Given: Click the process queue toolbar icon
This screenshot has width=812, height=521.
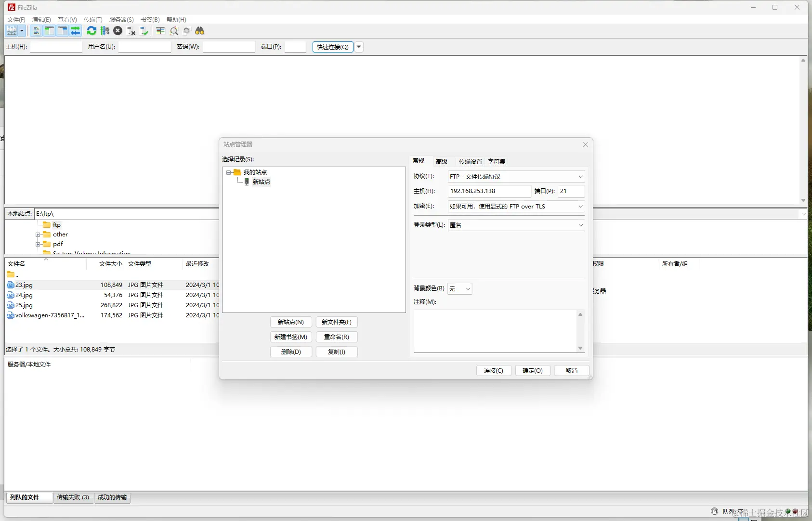Looking at the screenshot, I should 105,31.
